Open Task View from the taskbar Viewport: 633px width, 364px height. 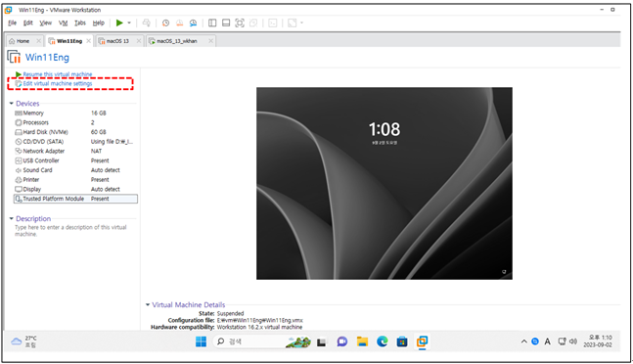tap(321, 342)
